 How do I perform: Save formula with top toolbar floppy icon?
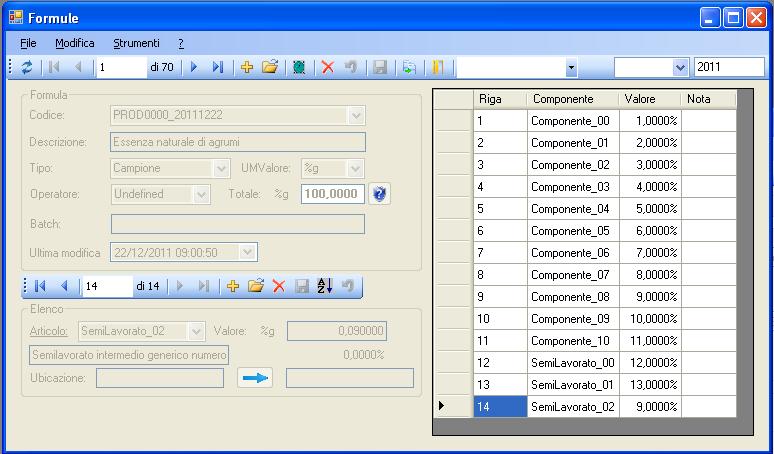pyautogui.click(x=380, y=67)
